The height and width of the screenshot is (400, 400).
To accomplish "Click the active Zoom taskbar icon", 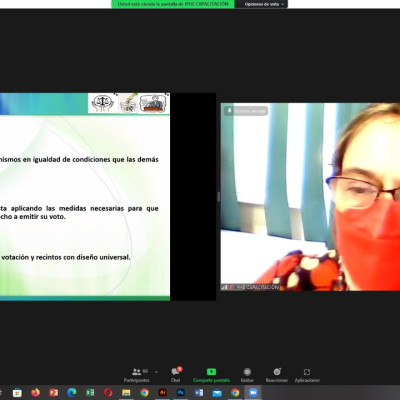I will click(253, 393).
